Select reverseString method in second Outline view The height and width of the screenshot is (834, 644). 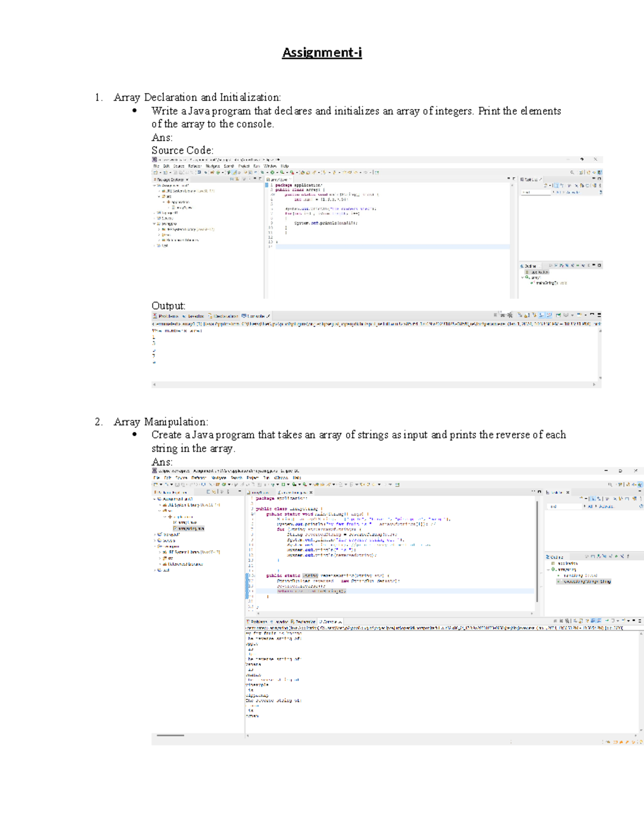(585, 581)
